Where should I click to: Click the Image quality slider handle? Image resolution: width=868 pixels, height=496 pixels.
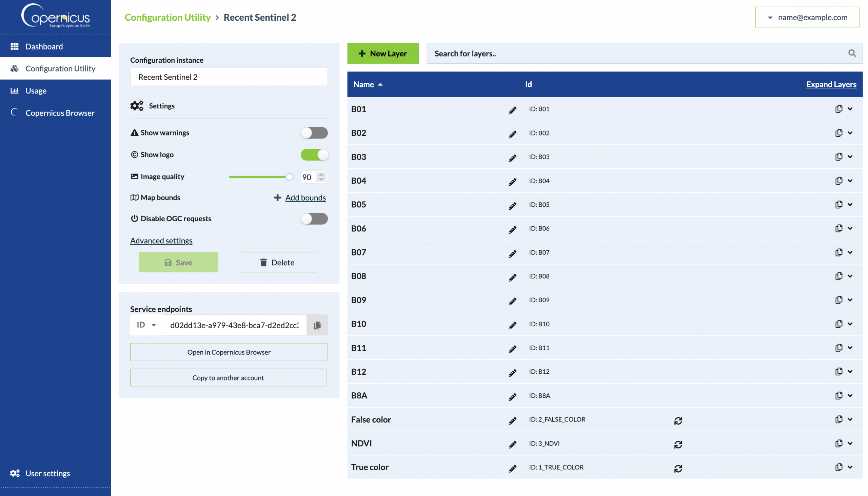click(x=289, y=177)
